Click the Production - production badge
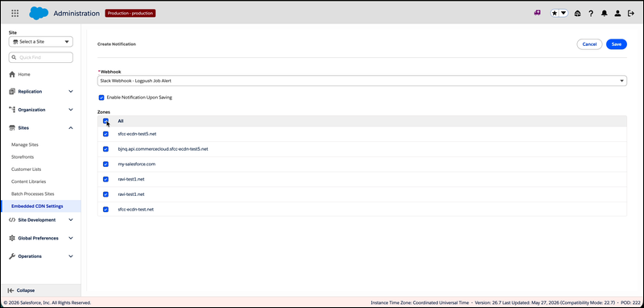Image resolution: width=644 pixels, height=308 pixels. 130,13
